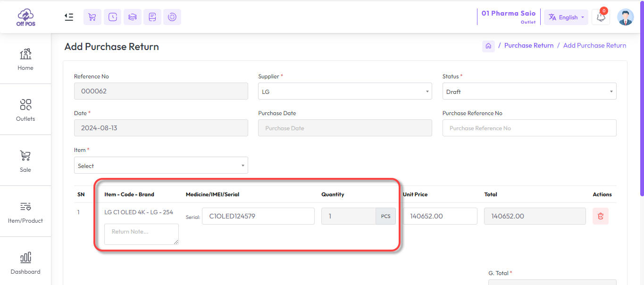This screenshot has height=285, width=644.
Task: Click the user profile avatar
Action: tap(625, 17)
